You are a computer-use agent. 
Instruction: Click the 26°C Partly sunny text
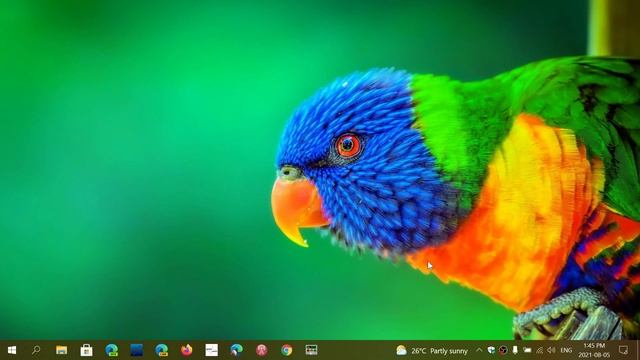click(439, 351)
